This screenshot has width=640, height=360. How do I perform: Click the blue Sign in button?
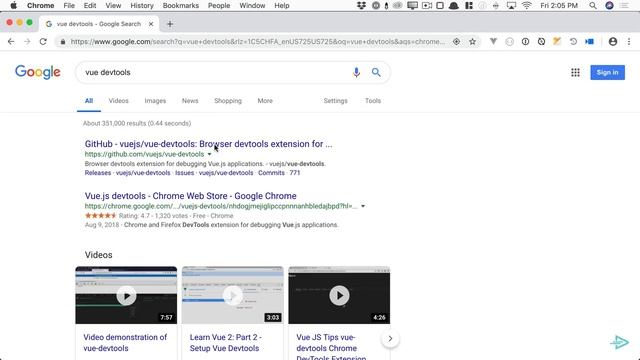click(607, 72)
